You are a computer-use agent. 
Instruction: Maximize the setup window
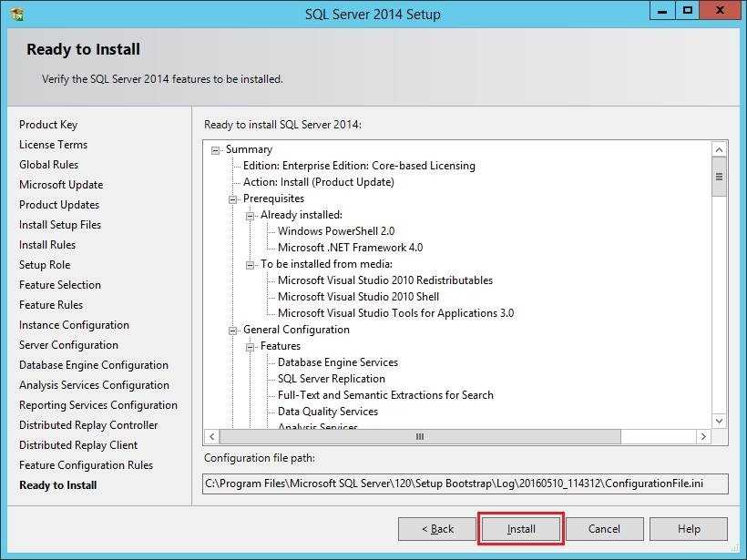pyautogui.click(x=688, y=11)
